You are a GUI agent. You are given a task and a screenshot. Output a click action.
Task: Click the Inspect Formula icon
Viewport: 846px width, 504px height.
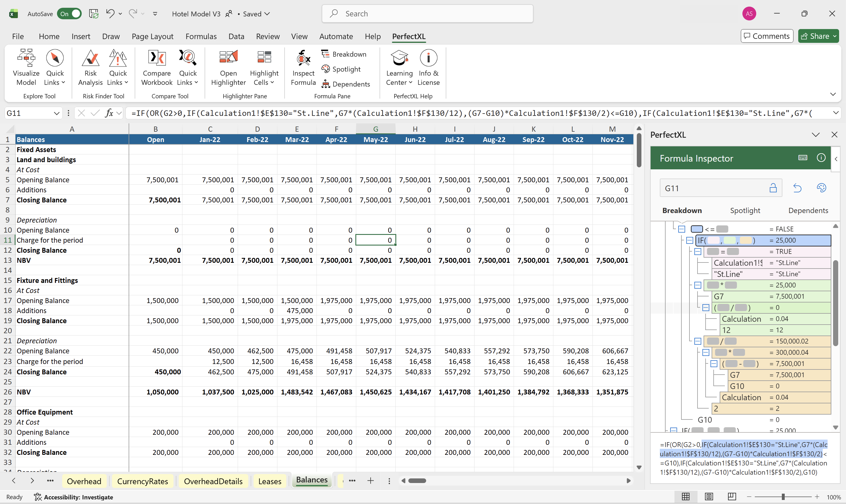(x=303, y=58)
